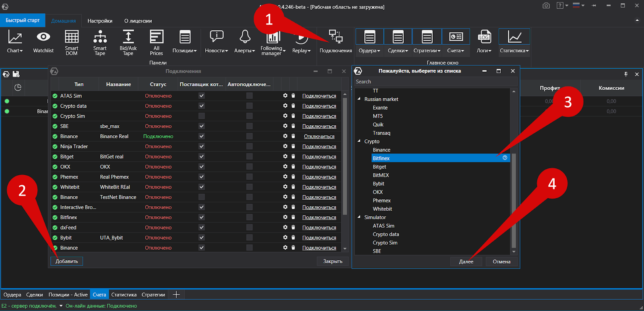This screenshot has height=311, width=644.
Task: Toggle quote provider checkbox for Ninja Trader
Action: coord(202,146)
